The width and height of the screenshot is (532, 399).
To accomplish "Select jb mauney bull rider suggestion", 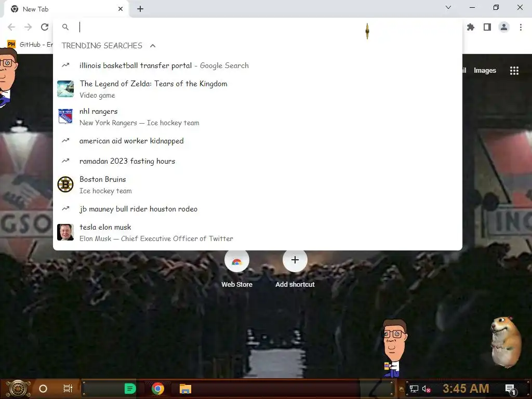I will [x=258, y=209].
